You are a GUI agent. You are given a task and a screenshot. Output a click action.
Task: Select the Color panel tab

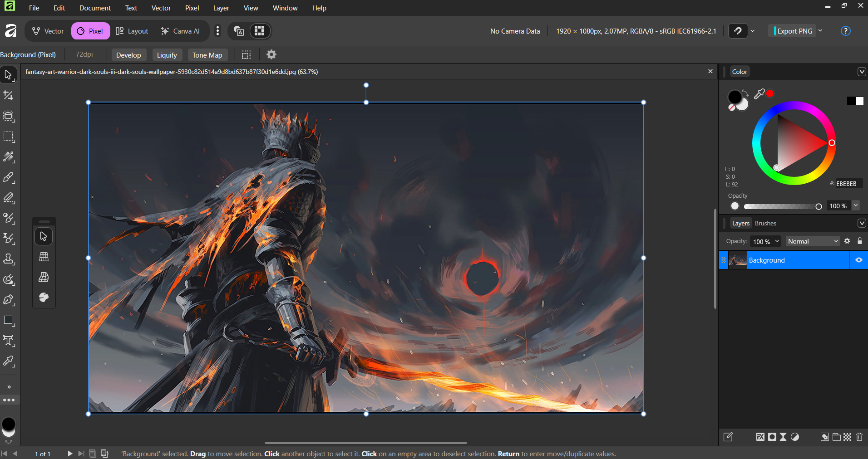coord(740,72)
